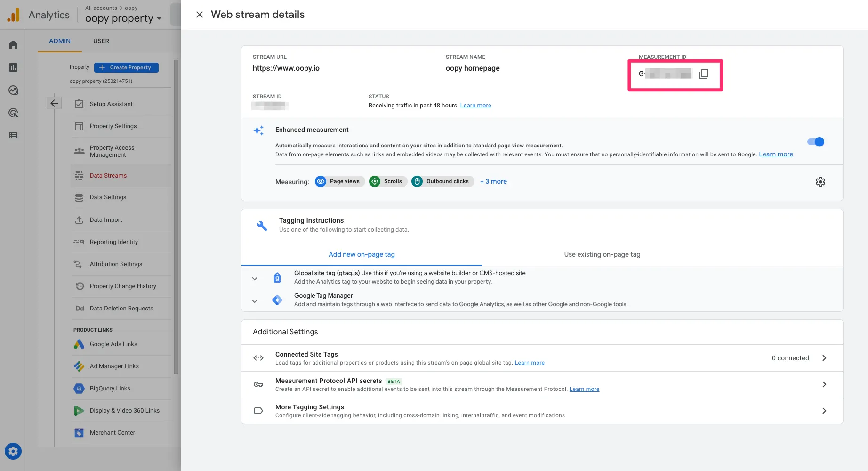Screen dimensions: 868x471
Task: Click the Scrolls measuring chip
Action: pos(388,181)
